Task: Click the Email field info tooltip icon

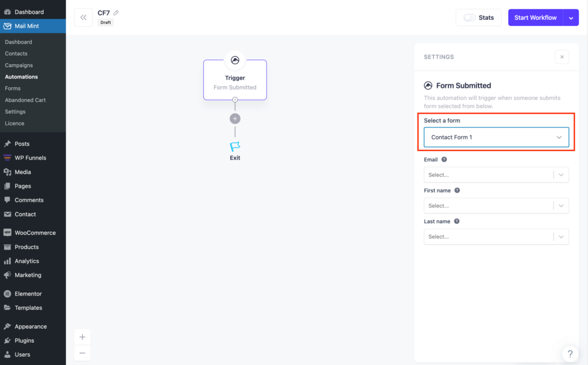Action: (443, 159)
